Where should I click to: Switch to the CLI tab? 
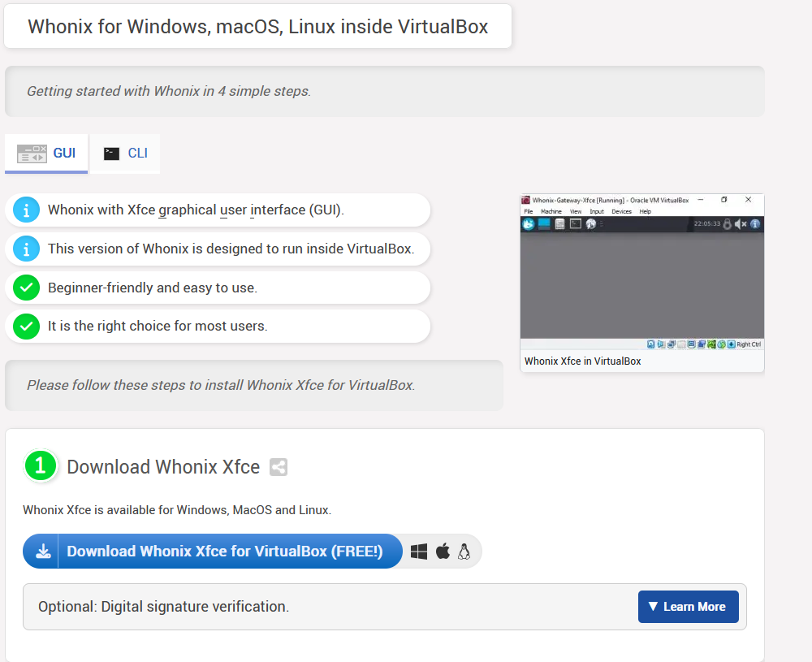click(x=125, y=154)
